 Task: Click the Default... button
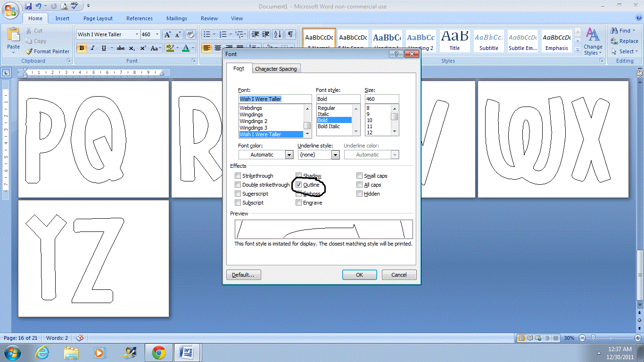[244, 275]
